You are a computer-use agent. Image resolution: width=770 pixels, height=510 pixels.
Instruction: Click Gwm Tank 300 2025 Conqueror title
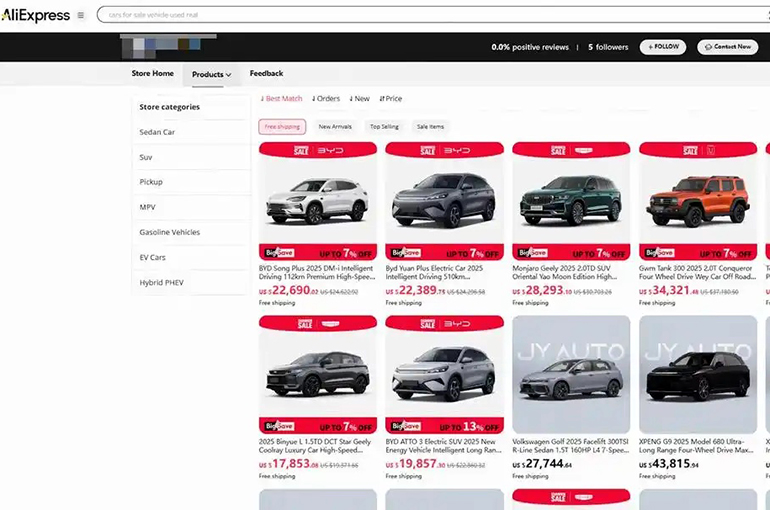(x=697, y=272)
